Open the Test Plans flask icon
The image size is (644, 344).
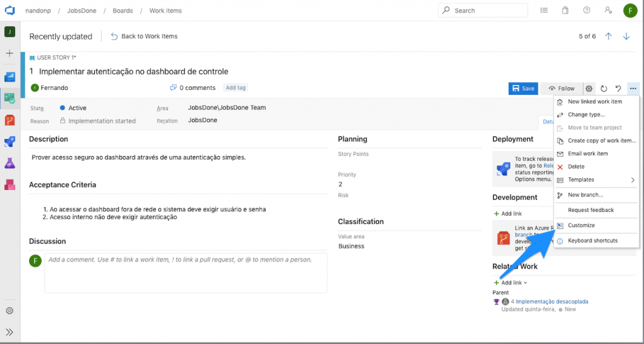pos(9,164)
